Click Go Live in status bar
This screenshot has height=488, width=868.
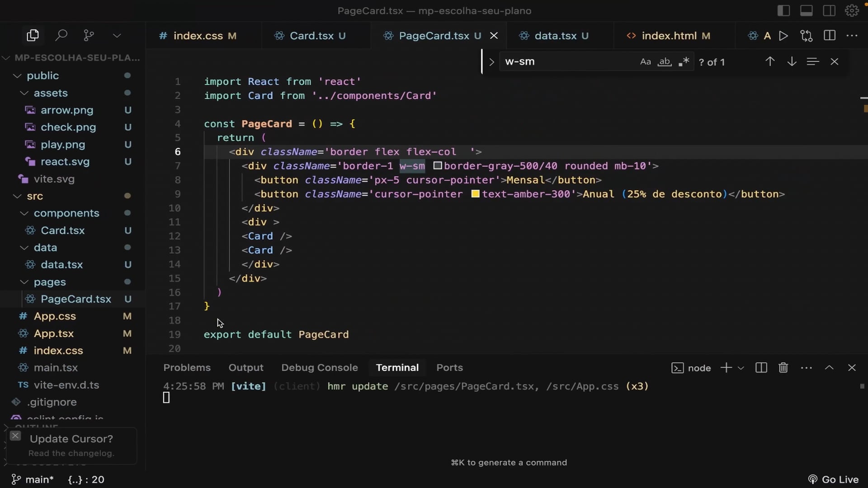pos(834,479)
